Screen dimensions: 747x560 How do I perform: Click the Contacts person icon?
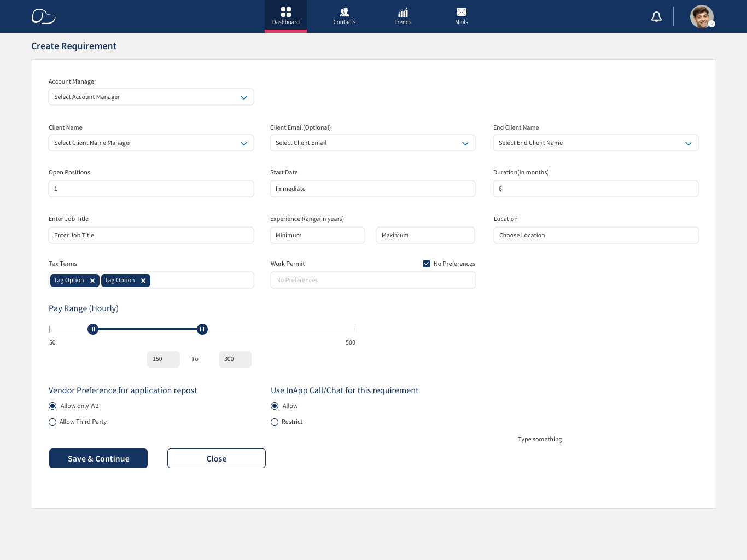pos(345,12)
